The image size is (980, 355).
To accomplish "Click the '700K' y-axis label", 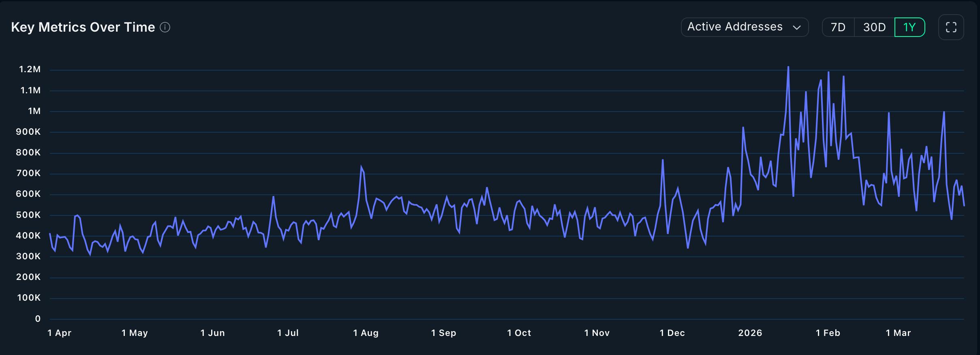I will [28, 173].
